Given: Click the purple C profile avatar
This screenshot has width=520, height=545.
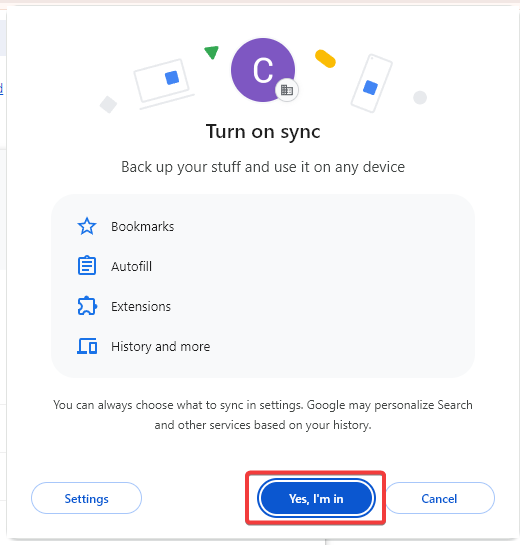Looking at the screenshot, I should tap(263, 70).
